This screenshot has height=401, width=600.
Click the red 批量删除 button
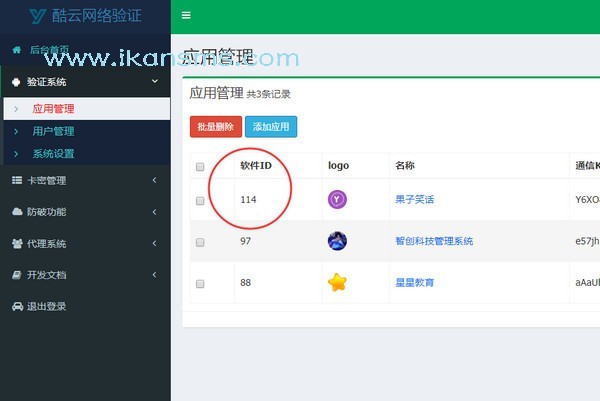point(216,127)
